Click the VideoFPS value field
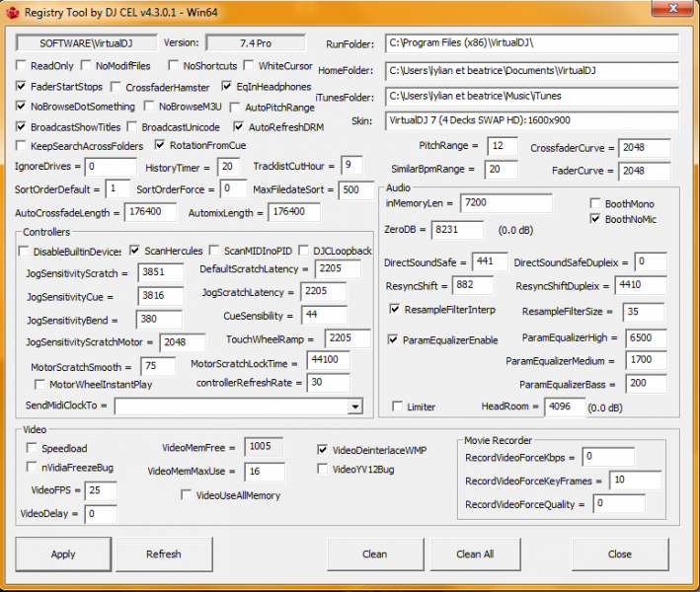The height and width of the screenshot is (592, 700). click(101, 490)
